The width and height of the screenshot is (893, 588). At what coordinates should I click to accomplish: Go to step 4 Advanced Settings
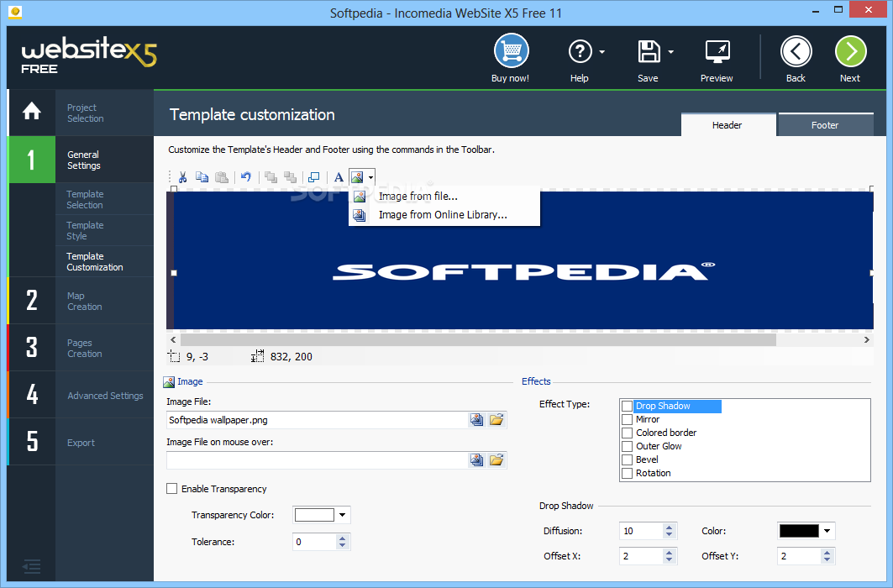point(81,395)
